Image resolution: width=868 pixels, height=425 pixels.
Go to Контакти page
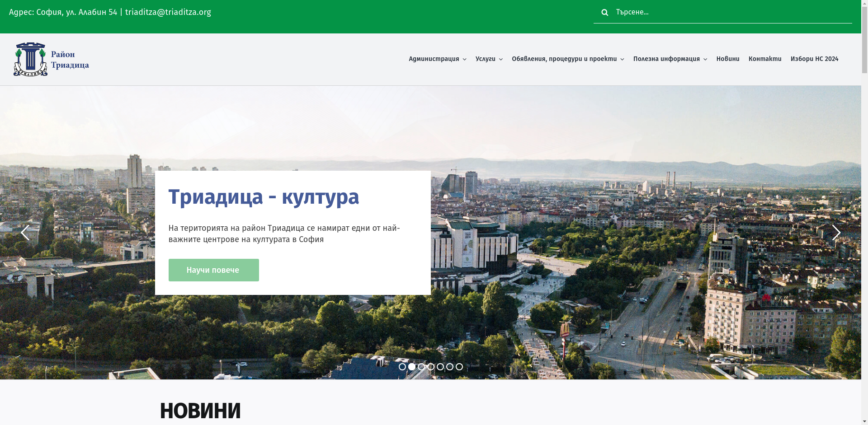[x=765, y=59]
